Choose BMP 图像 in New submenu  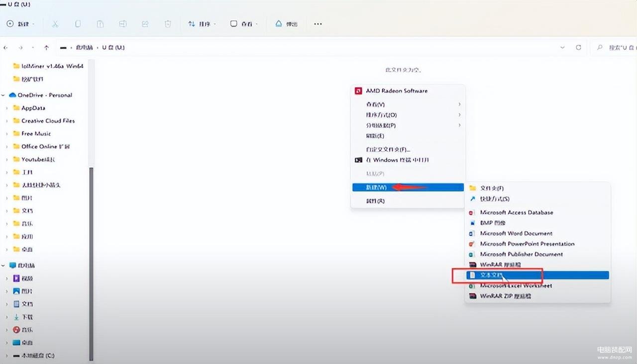pos(537,223)
